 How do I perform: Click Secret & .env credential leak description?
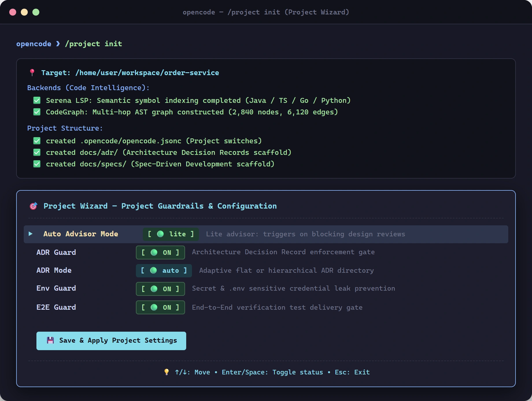(x=293, y=288)
